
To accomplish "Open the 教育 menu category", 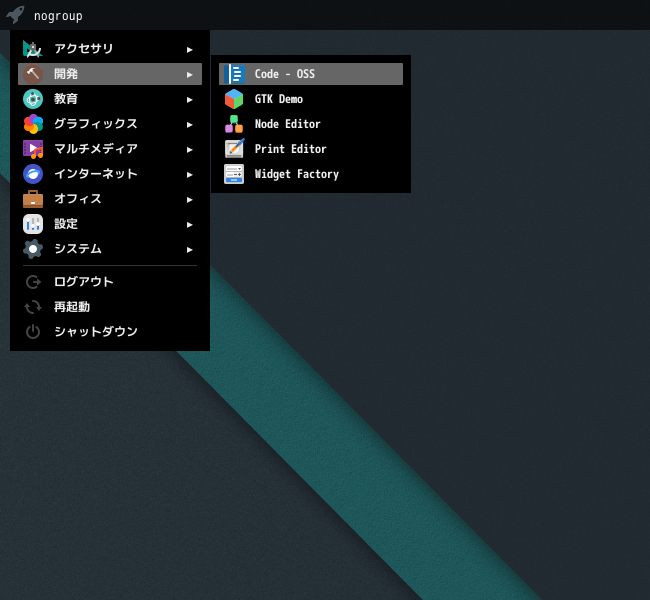I will pyautogui.click(x=110, y=99).
